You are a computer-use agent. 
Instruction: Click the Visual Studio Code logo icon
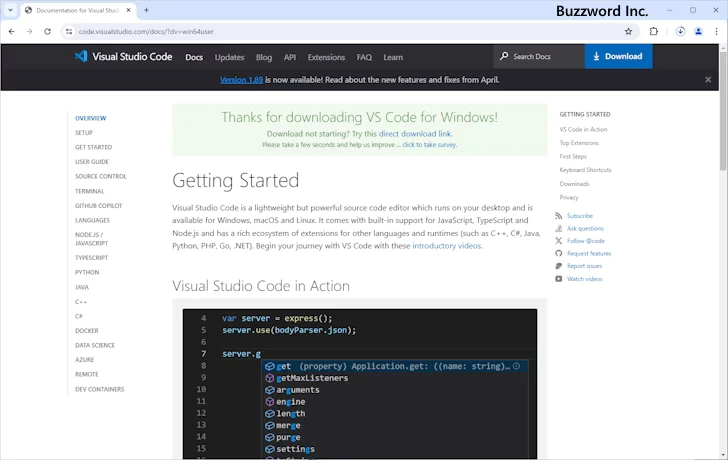click(x=81, y=57)
